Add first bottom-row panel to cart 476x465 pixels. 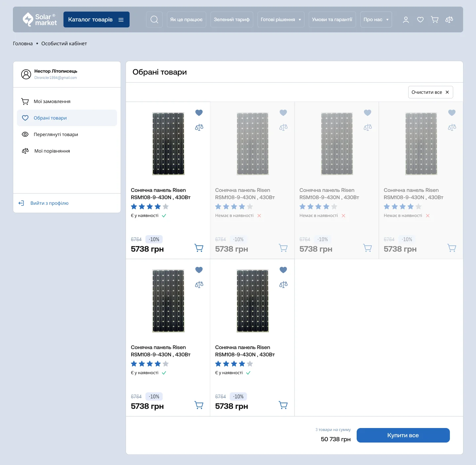pos(199,405)
